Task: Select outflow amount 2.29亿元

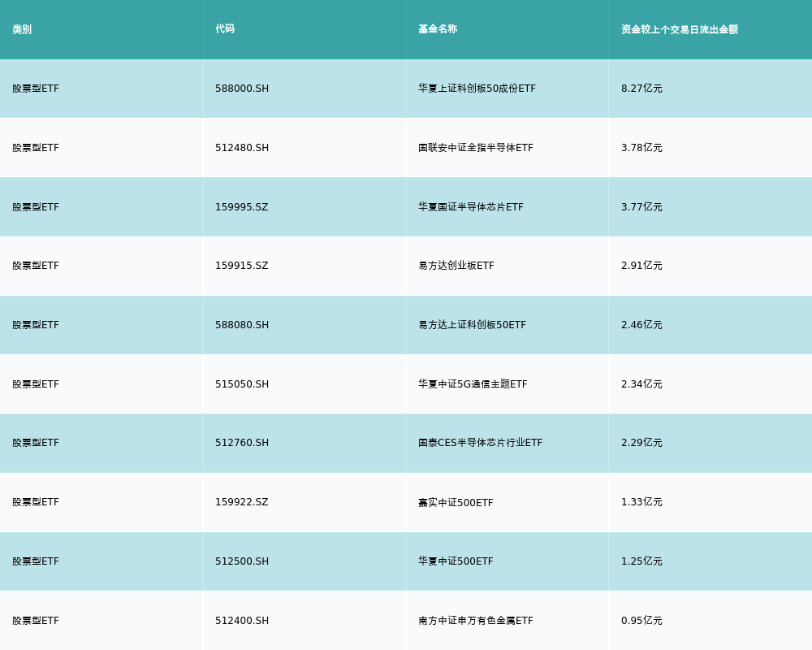Action: (641, 443)
